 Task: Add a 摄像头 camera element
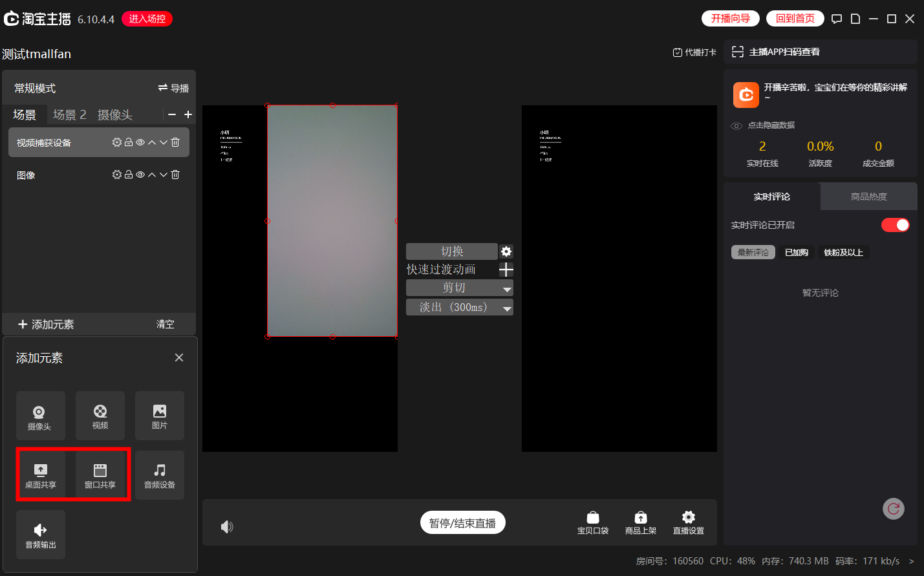[x=40, y=415]
